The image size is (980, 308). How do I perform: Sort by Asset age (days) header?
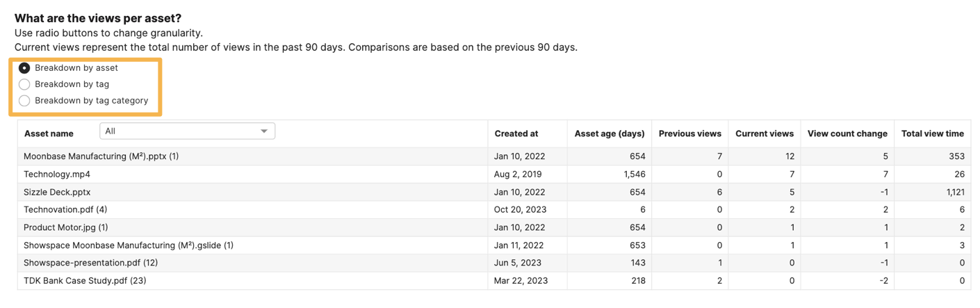click(610, 133)
